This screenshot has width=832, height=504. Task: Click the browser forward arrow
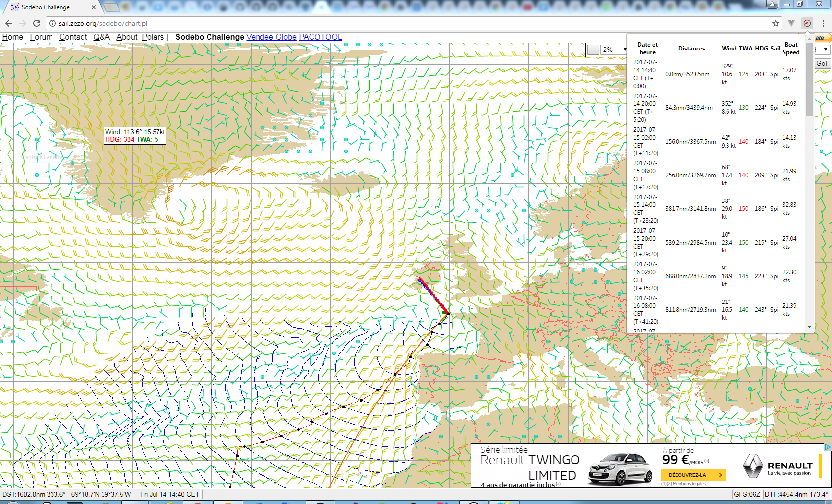(x=23, y=23)
